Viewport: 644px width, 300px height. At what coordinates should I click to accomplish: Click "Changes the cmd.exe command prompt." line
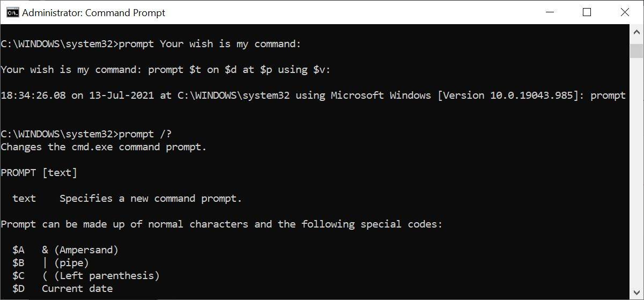tap(103, 147)
